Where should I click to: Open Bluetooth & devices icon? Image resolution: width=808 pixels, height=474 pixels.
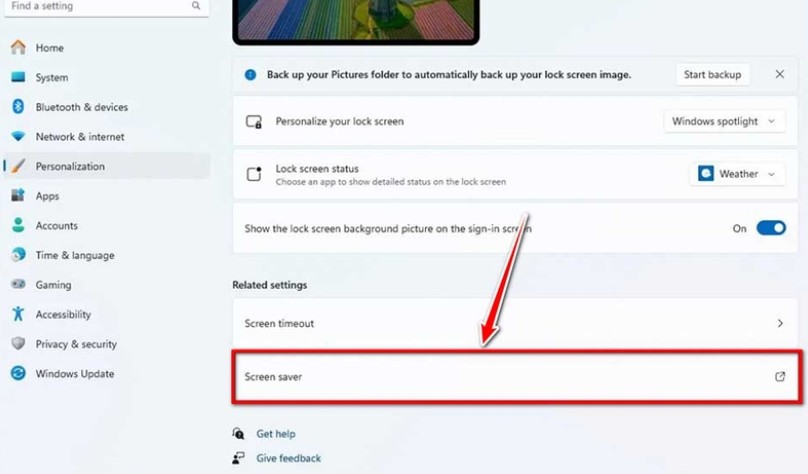click(x=18, y=107)
